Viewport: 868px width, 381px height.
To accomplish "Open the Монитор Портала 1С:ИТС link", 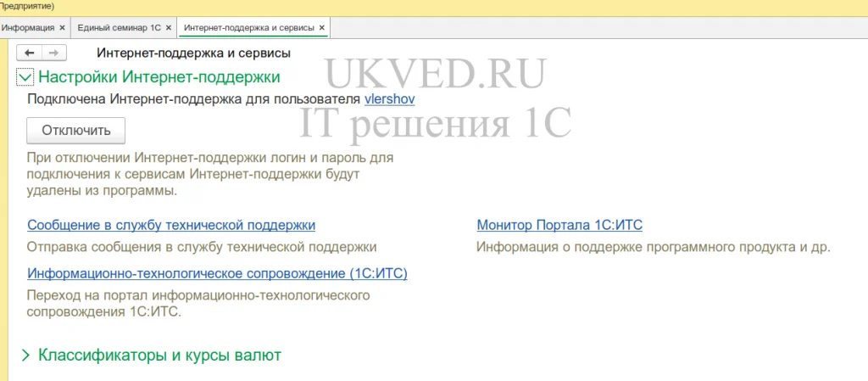I will [x=559, y=226].
